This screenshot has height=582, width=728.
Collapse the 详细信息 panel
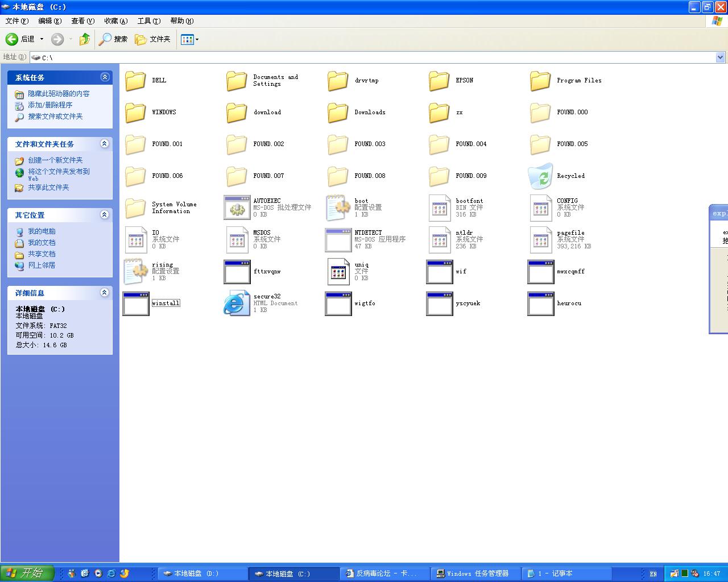[x=105, y=293]
